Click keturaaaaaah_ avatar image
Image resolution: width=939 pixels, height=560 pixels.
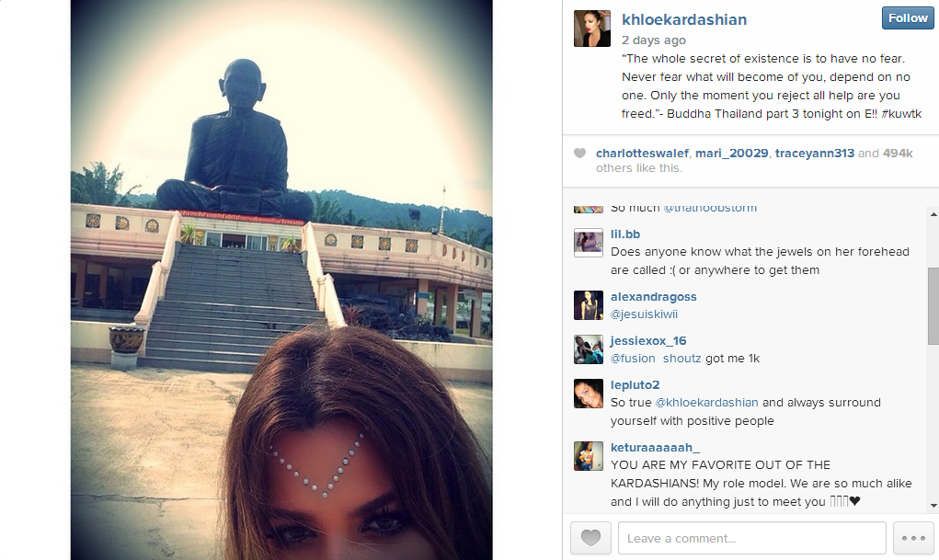coord(588,456)
